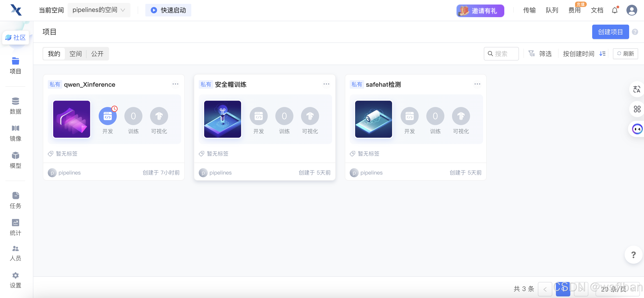Open the 模型 sidebar section
644x298 pixels.
(x=15, y=160)
